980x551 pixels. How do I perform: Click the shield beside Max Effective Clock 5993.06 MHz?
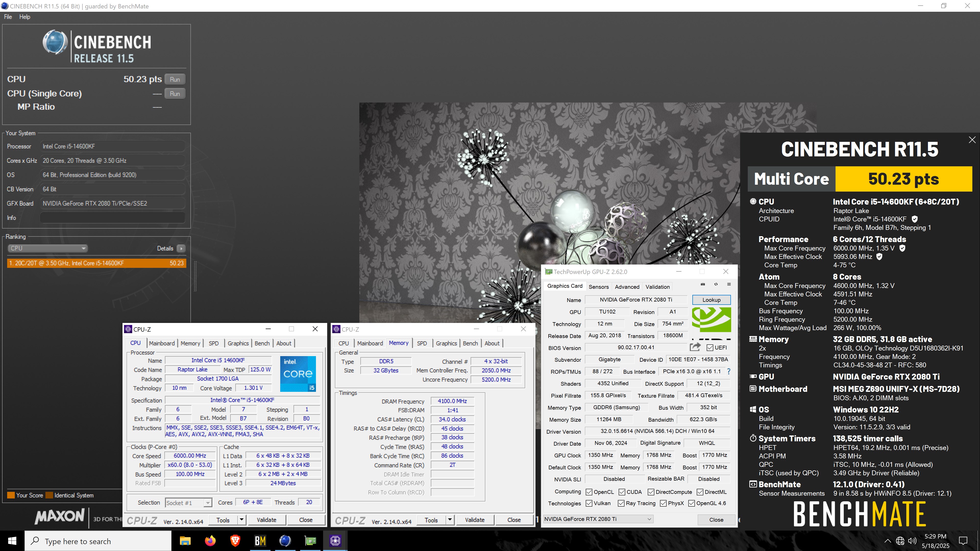click(879, 257)
